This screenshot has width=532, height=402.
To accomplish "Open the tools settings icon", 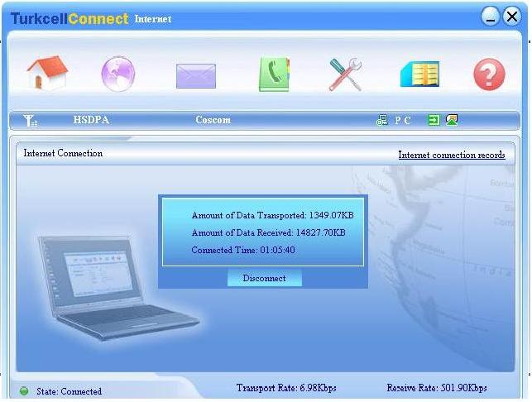I will pyautogui.click(x=345, y=74).
